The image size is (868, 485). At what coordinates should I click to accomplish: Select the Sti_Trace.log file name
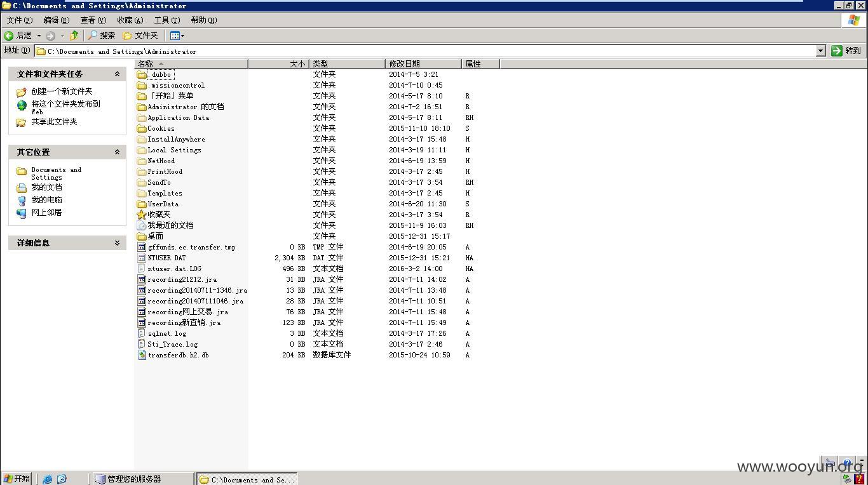[173, 344]
